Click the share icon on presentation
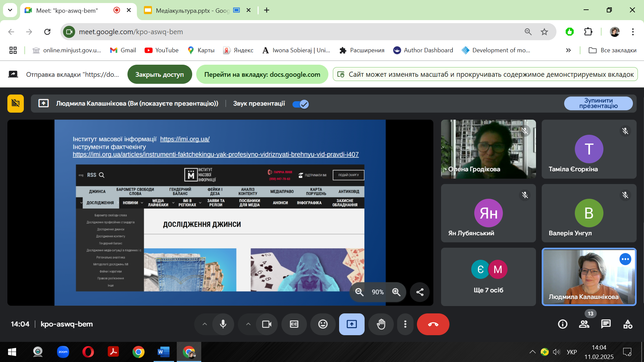Screen dimensions: 644x362 (x=420, y=292)
